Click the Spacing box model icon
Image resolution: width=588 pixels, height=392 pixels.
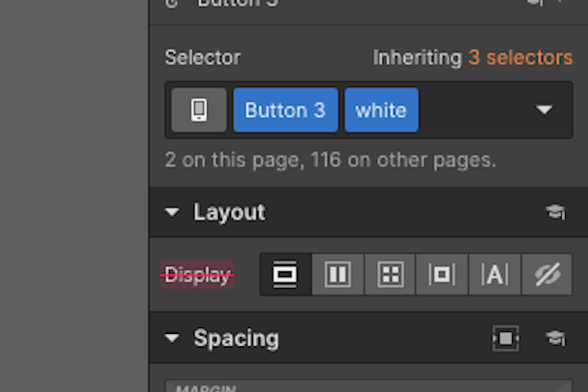(x=506, y=338)
